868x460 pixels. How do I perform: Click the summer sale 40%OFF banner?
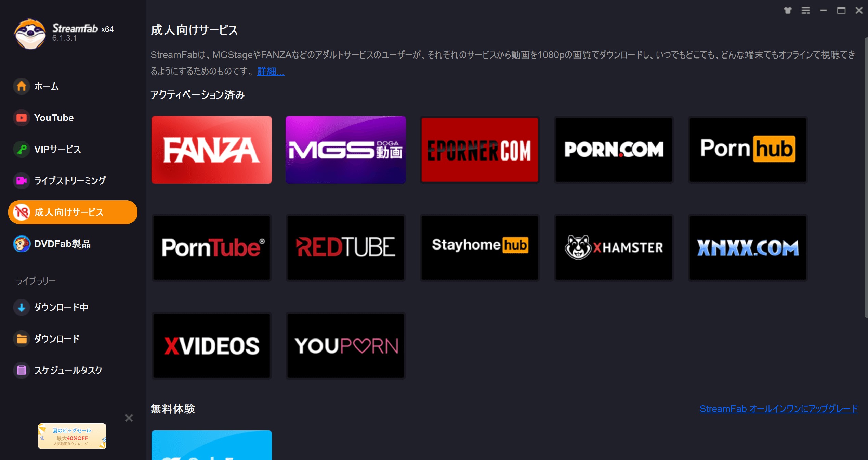pos(72,436)
